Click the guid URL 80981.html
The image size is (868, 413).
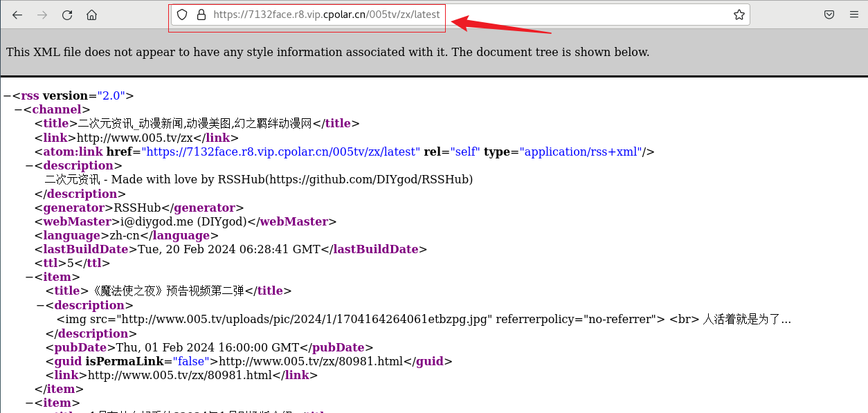tap(311, 361)
